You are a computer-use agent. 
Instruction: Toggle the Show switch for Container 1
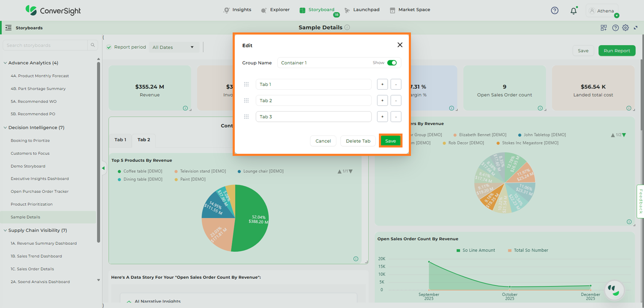(392, 63)
